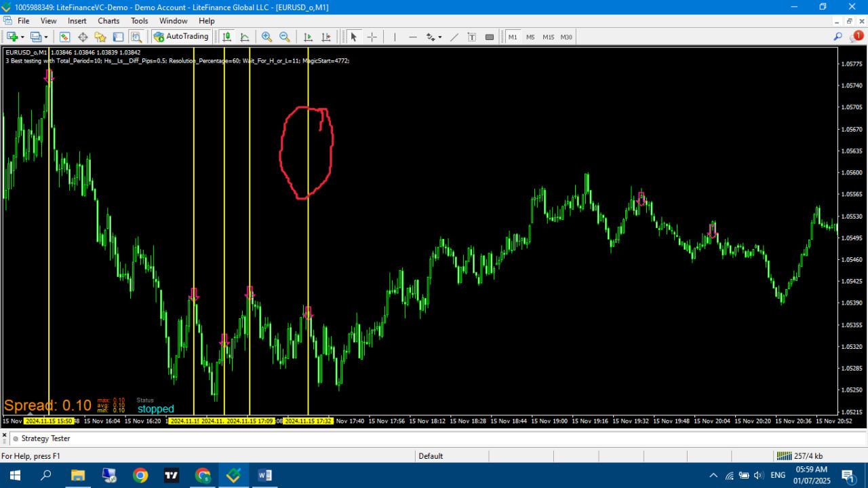Open the Insert menu
Image resolution: width=868 pixels, height=488 pixels.
pyautogui.click(x=77, y=21)
